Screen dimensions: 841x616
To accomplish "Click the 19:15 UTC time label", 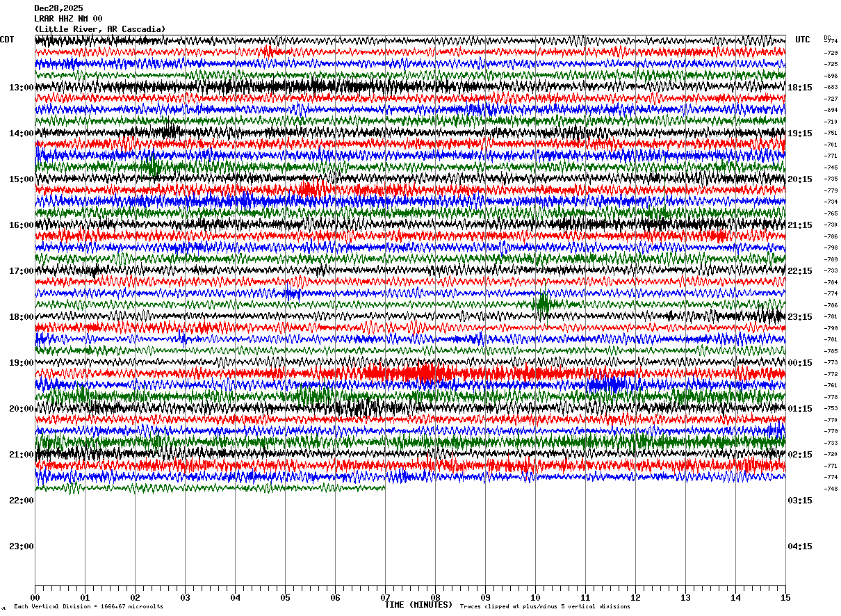I will (x=800, y=133).
